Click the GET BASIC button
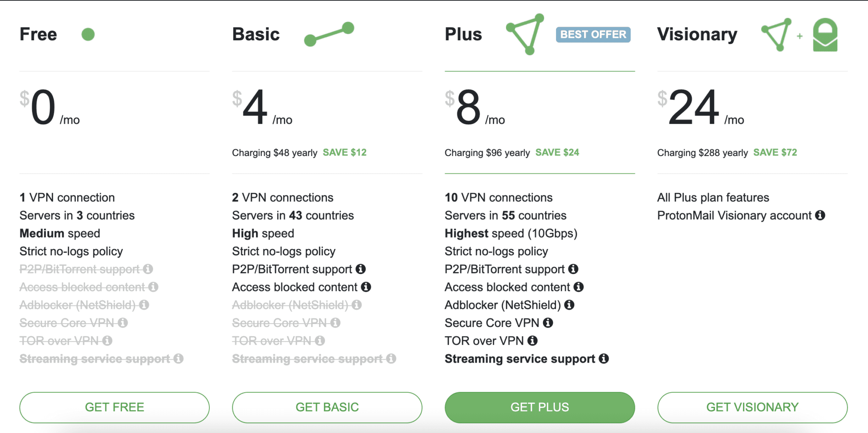 click(327, 407)
